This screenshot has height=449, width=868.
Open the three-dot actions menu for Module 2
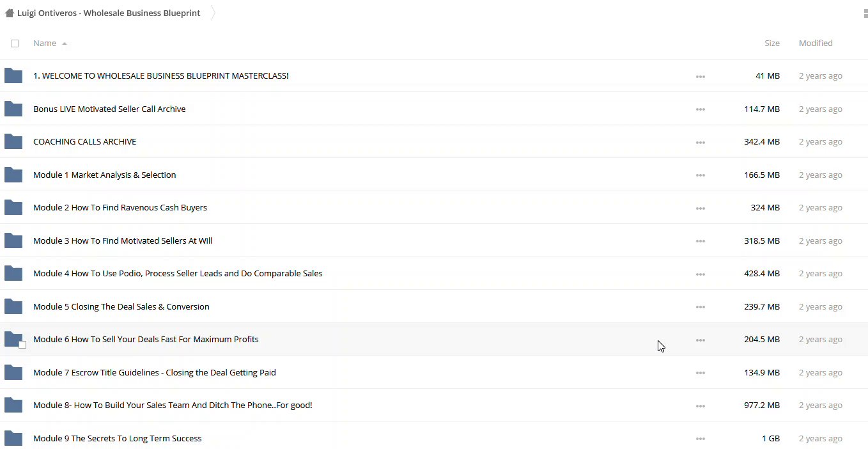[701, 208]
